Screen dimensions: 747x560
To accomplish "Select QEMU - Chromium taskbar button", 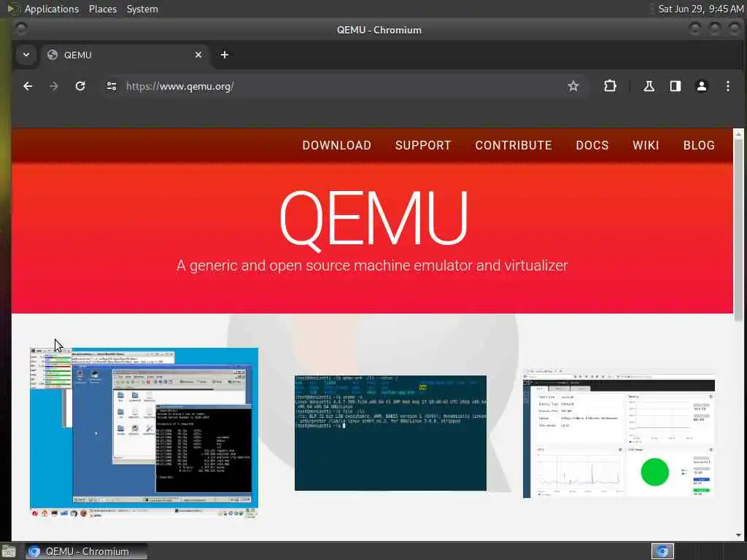I will (86, 551).
